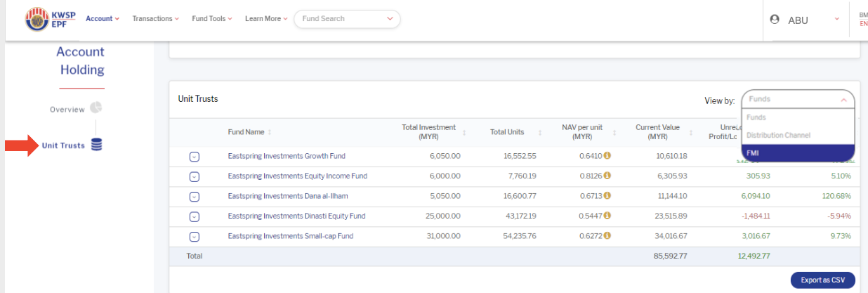Open Eastspring Investments Dinasti Equity Fund link
Screen dimensions: 868x293
coord(296,216)
